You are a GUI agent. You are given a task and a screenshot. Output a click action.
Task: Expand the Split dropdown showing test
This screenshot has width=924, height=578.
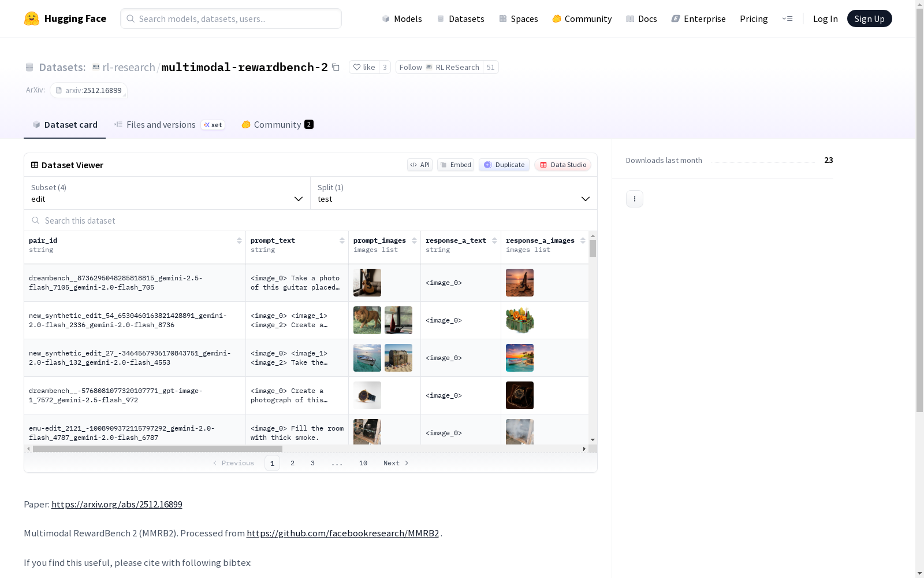454,193
